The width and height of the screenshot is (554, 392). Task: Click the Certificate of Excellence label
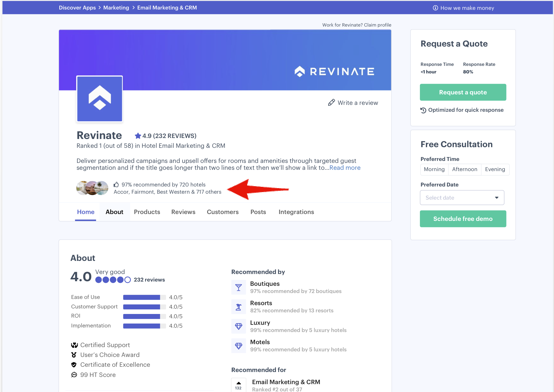(x=115, y=365)
